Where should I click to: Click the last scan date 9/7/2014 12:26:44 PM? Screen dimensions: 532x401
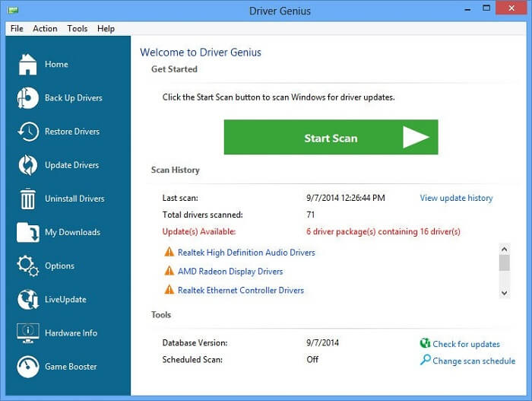tap(345, 198)
